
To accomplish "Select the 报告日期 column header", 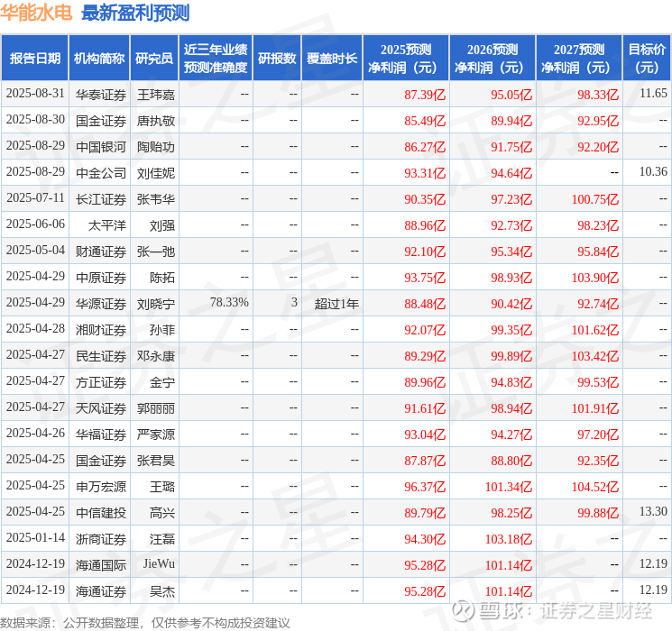I will 34,59.
